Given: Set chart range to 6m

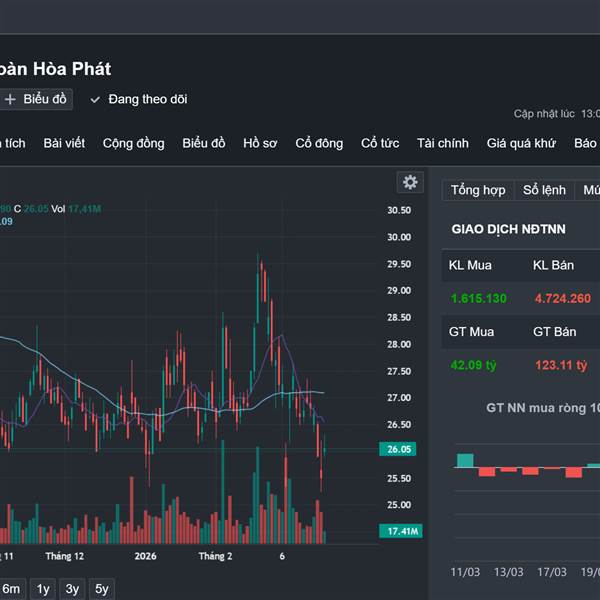Looking at the screenshot, I should [11, 589].
